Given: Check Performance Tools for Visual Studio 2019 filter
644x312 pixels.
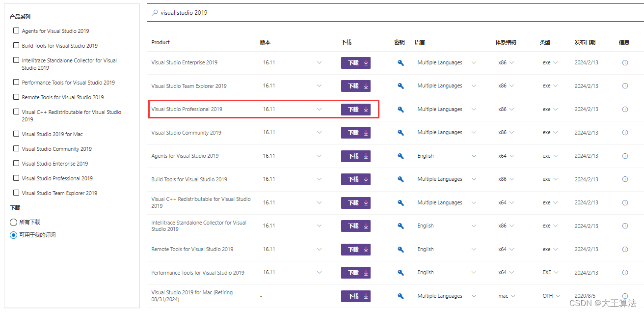Looking at the screenshot, I should (x=17, y=82).
